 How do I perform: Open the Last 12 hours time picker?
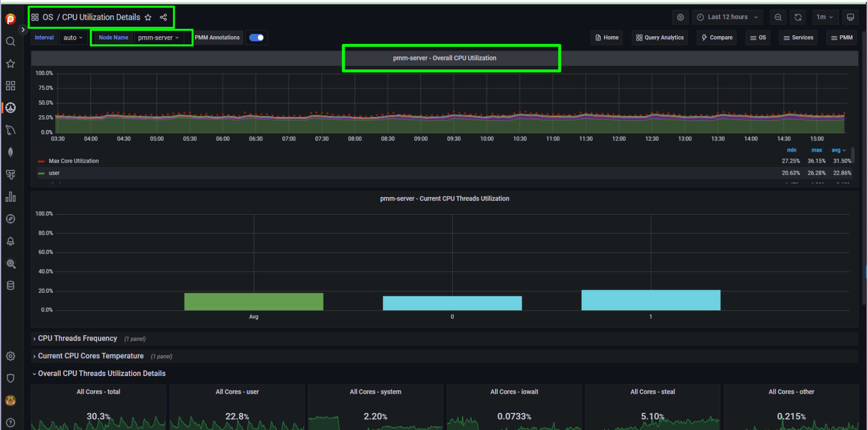(x=727, y=17)
